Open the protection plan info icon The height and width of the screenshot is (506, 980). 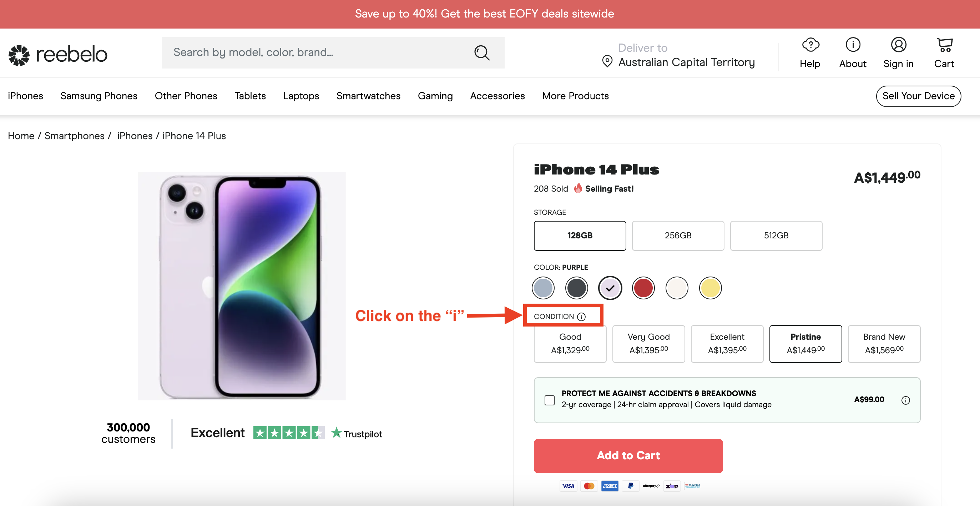[905, 400]
